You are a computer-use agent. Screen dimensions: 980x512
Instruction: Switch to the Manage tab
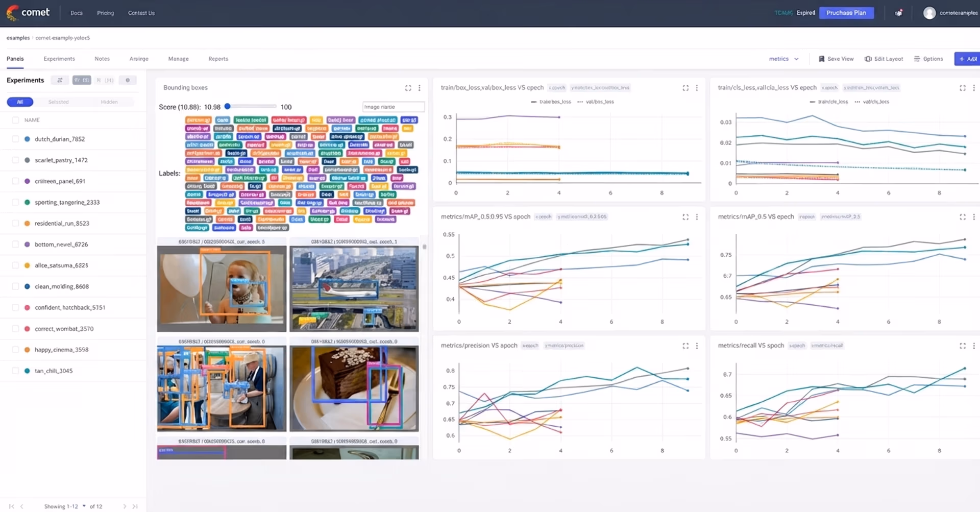tap(179, 59)
